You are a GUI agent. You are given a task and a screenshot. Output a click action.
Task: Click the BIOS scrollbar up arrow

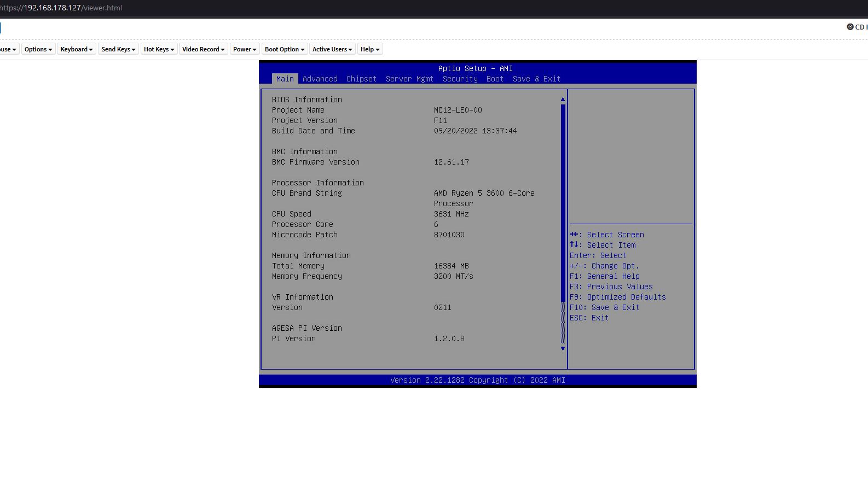pyautogui.click(x=563, y=100)
